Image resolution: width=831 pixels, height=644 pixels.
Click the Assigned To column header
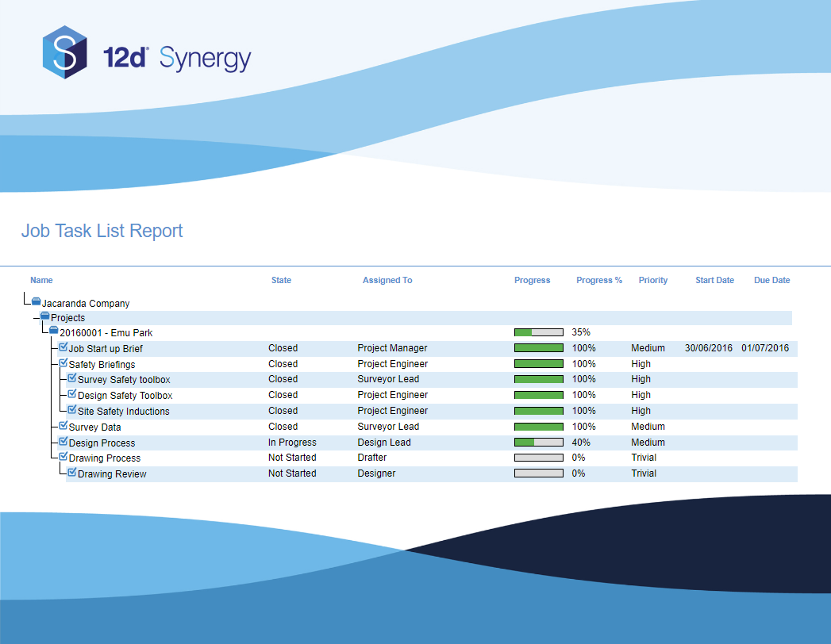pos(387,280)
